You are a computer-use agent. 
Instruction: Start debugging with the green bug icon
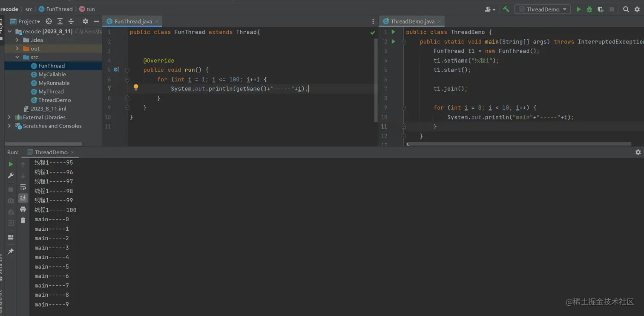pos(589,9)
